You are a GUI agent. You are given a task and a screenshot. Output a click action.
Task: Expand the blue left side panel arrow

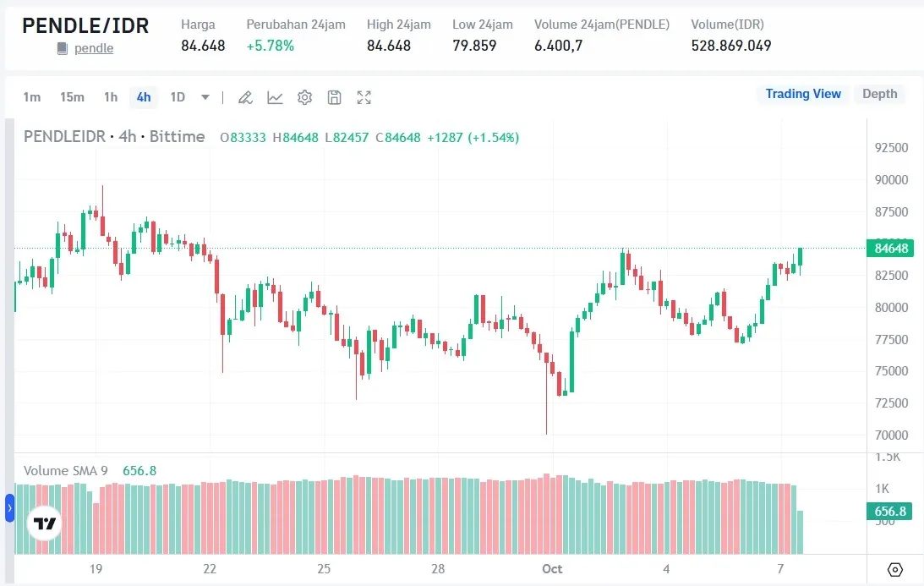[x=10, y=509]
